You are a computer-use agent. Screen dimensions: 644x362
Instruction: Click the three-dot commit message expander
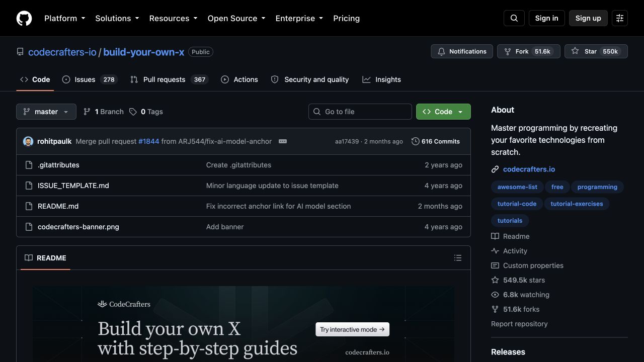click(283, 141)
